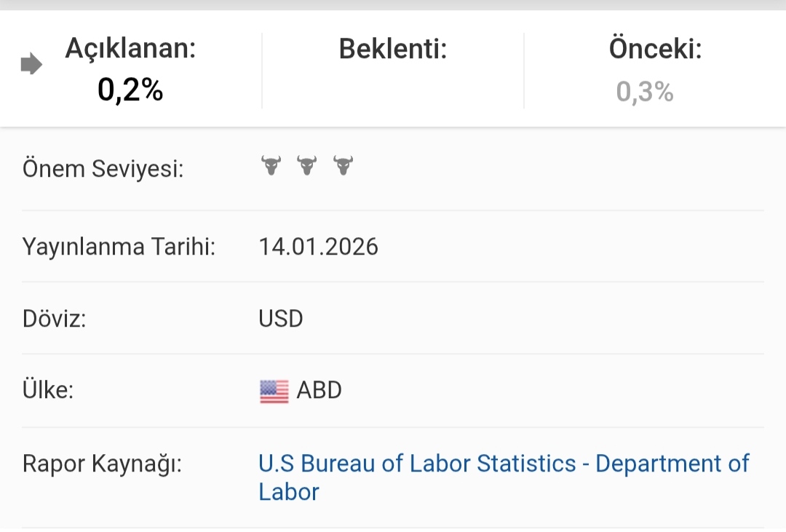The image size is (786, 532).
Task: Select the USD currency value
Action: coord(281,319)
